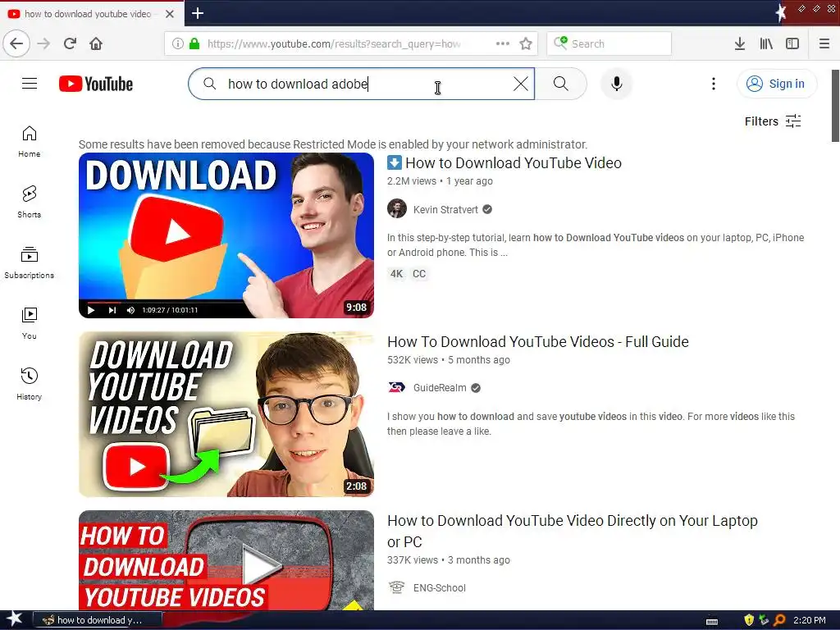This screenshot has width=840, height=630.
Task: Submit search with magnifier button
Action: point(561,84)
